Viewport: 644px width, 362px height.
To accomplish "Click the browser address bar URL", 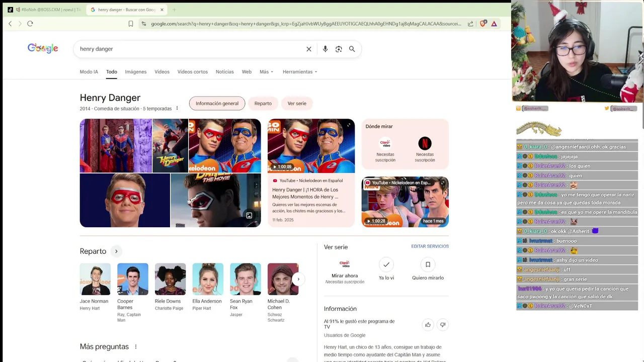I will point(306,24).
